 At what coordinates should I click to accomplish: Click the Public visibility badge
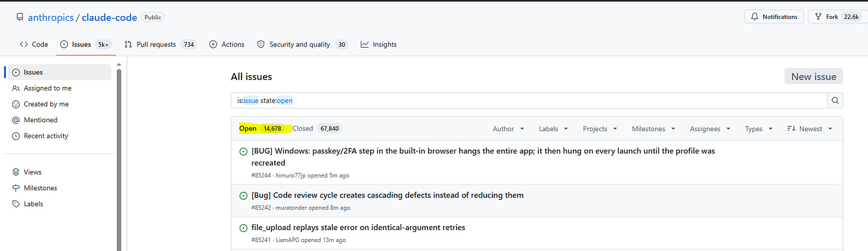(x=153, y=17)
